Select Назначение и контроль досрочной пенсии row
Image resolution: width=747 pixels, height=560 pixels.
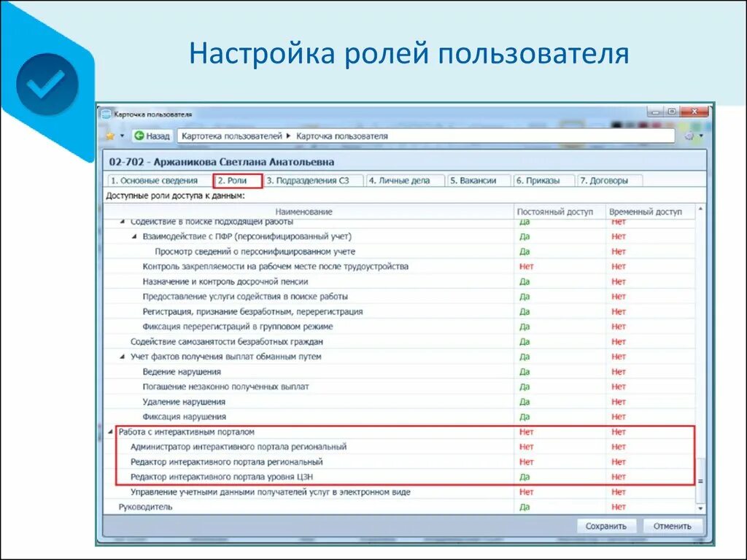(399, 281)
